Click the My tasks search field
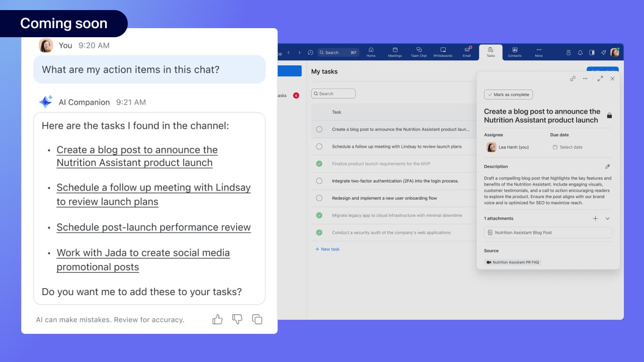 click(x=334, y=94)
